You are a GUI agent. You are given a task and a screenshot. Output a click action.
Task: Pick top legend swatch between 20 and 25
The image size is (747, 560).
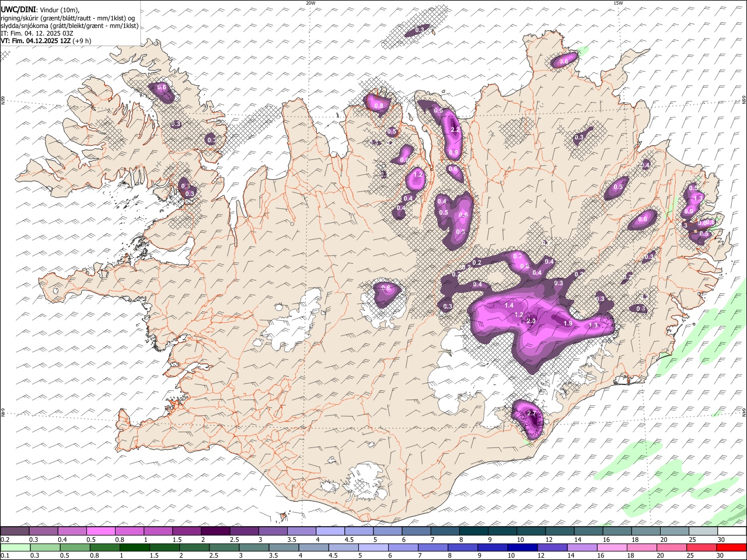coord(675,531)
